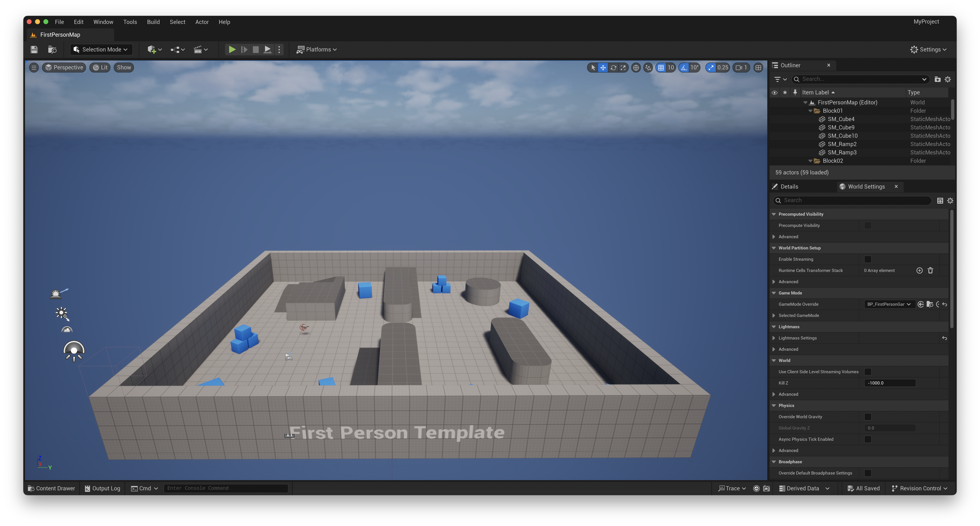Browse to GameMode asset in Content Browser

(929, 304)
